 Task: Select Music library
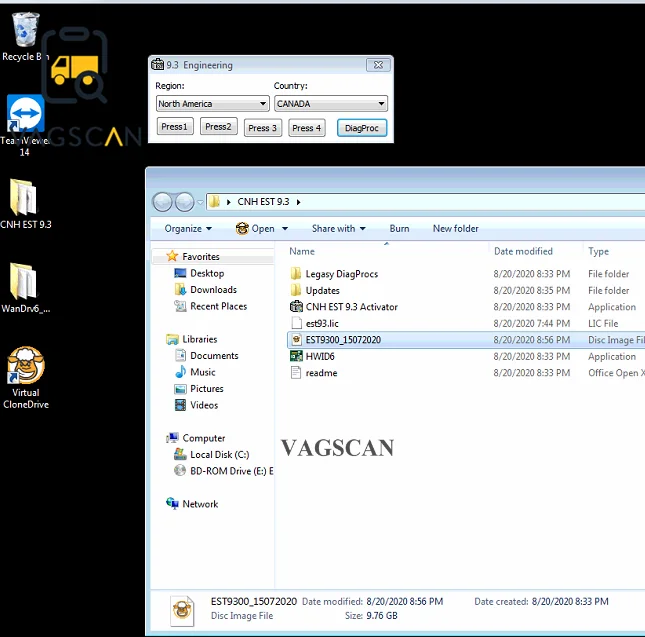coord(202,372)
